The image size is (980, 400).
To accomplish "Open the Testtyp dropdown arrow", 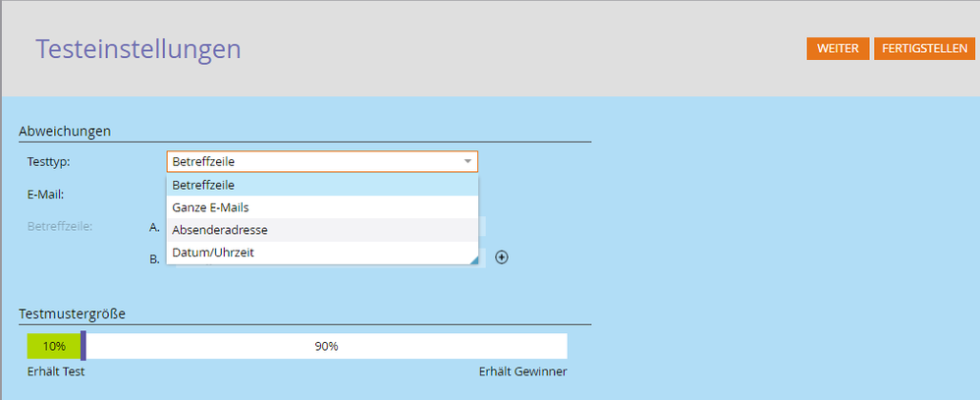I will tap(467, 162).
